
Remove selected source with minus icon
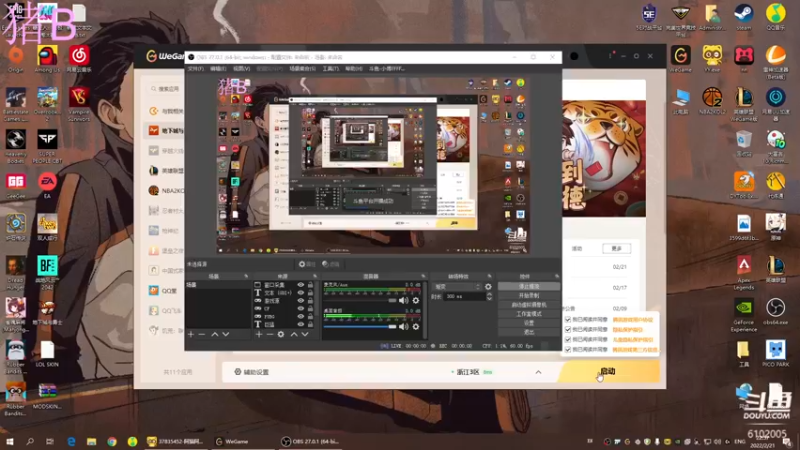point(269,334)
